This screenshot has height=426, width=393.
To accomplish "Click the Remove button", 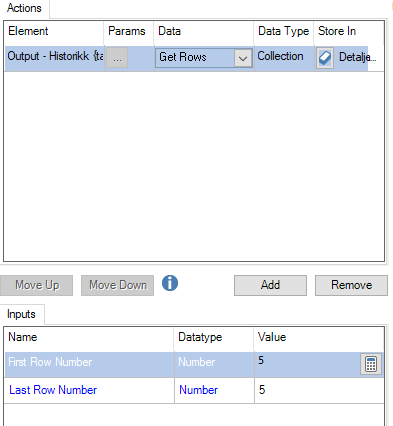I will pyautogui.click(x=351, y=285).
